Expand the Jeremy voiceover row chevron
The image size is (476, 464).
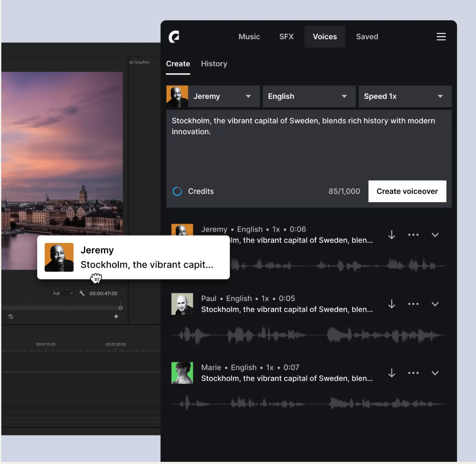[x=435, y=235]
